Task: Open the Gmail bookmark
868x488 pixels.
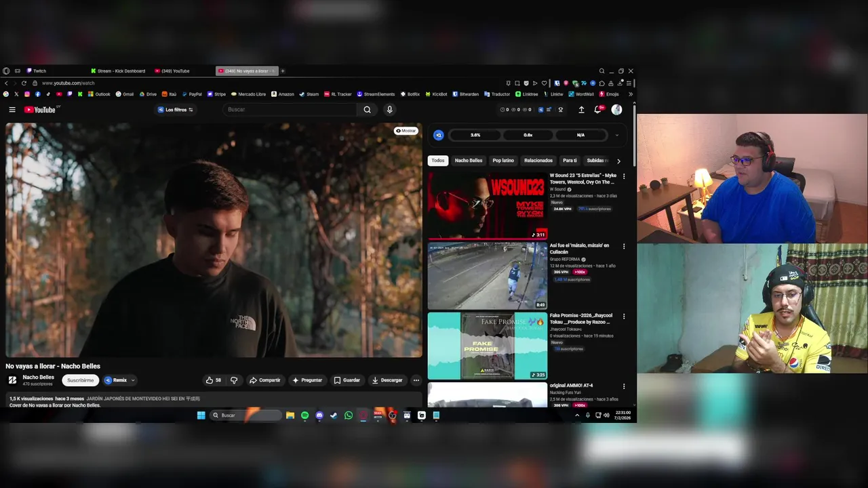Action: coord(125,94)
